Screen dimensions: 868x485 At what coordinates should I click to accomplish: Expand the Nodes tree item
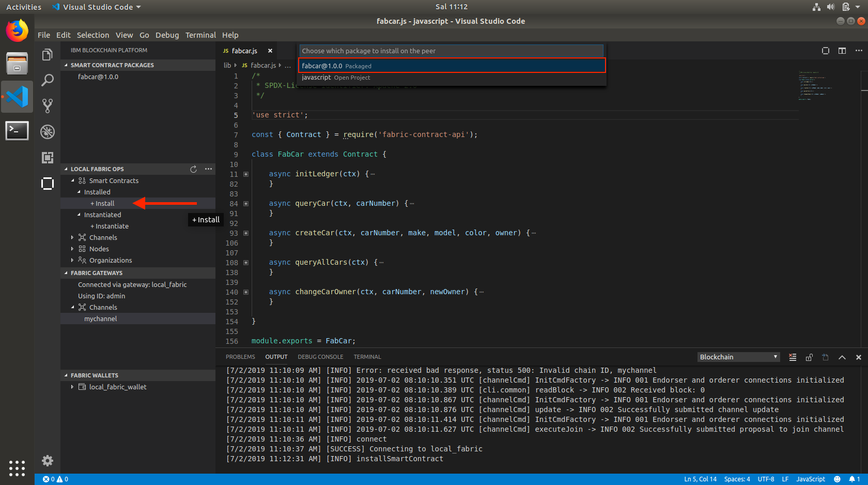click(x=72, y=249)
